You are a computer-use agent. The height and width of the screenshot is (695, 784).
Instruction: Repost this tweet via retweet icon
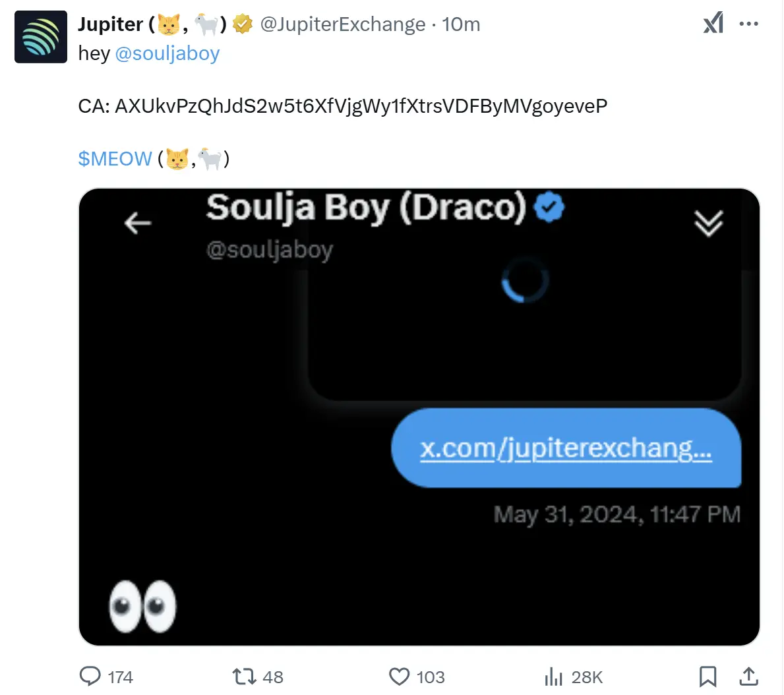[x=244, y=677]
